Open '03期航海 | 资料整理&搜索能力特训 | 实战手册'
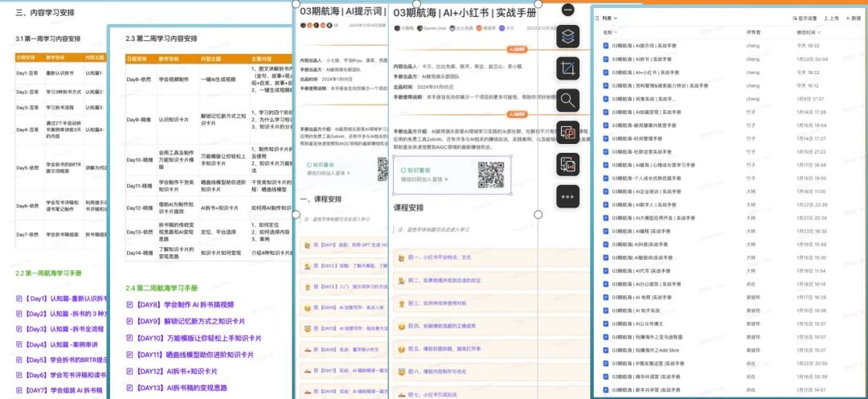 (x=660, y=85)
